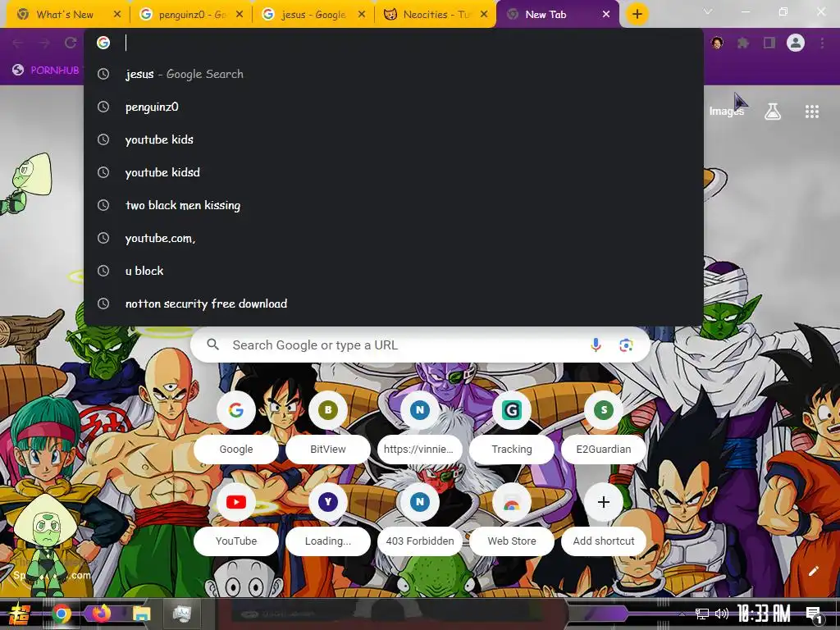Click the Search Google or type a URL box
The height and width of the screenshot is (630, 840).
tap(420, 345)
